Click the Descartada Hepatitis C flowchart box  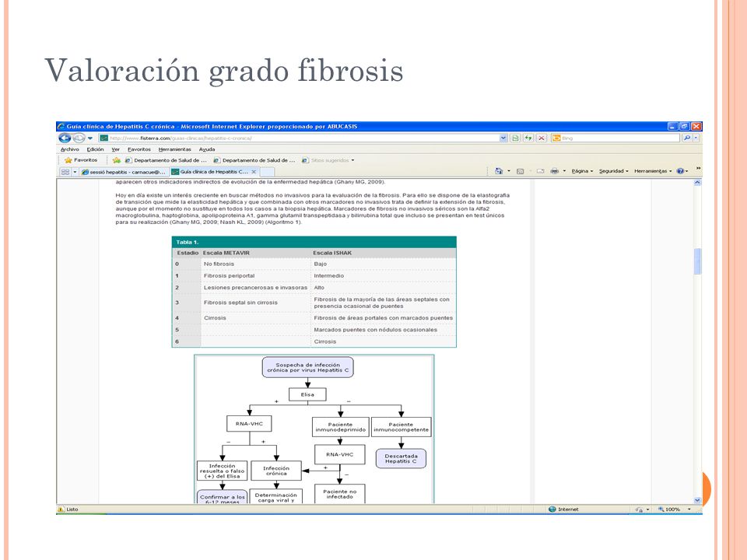(401, 459)
